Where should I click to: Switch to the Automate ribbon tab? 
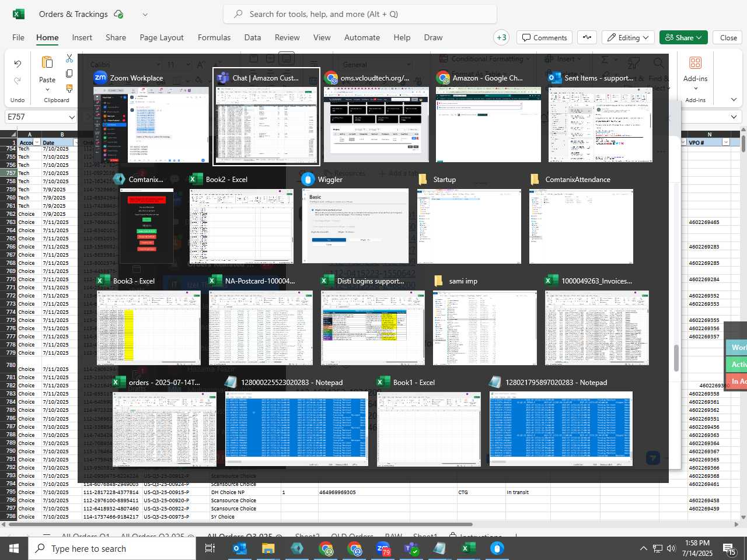coord(362,37)
